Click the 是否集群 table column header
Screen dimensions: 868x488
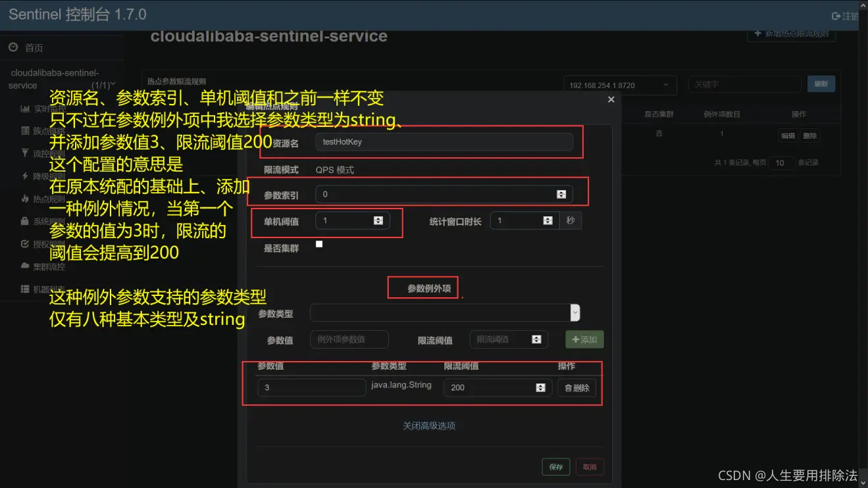659,114
